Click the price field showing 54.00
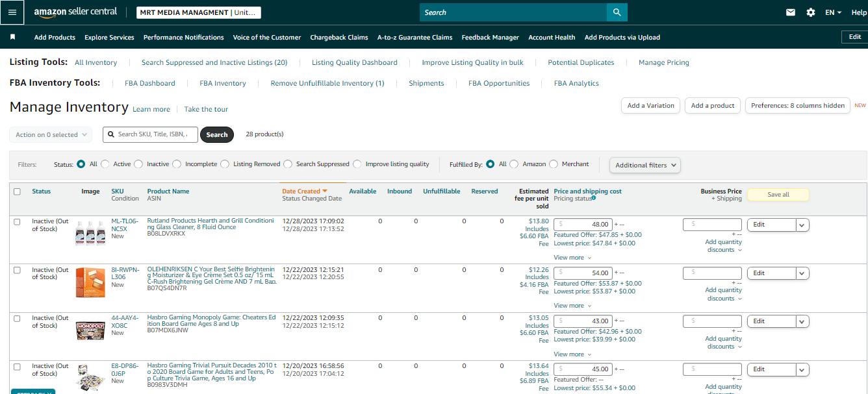 click(583, 273)
